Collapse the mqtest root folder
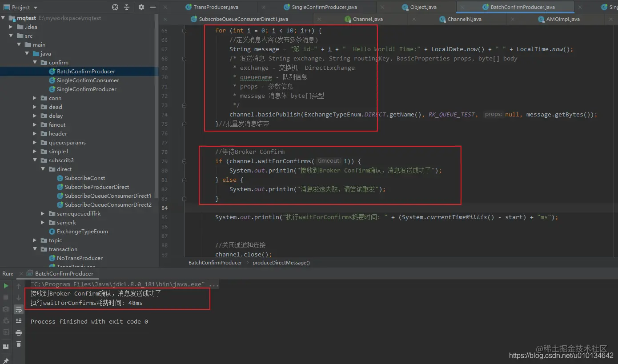Screen dimensions: 618x364 [4, 18]
